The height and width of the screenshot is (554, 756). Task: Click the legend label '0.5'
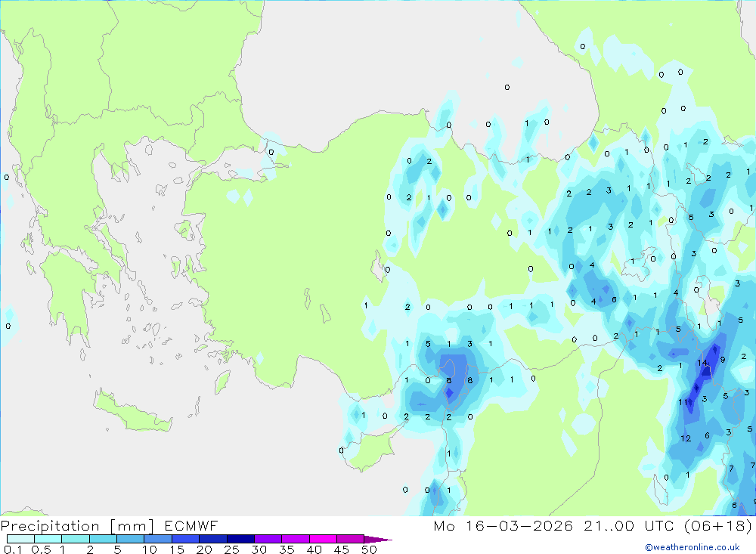[x=41, y=549]
